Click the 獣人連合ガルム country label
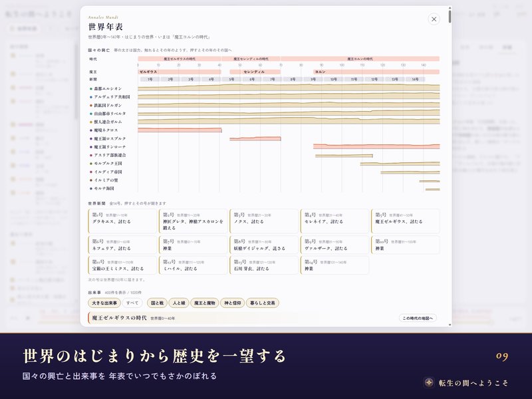This screenshot has height=399, width=532. [x=108, y=122]
